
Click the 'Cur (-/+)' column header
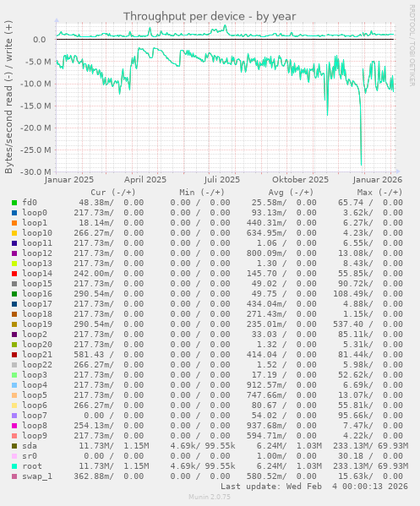click(x=113, y=193)
